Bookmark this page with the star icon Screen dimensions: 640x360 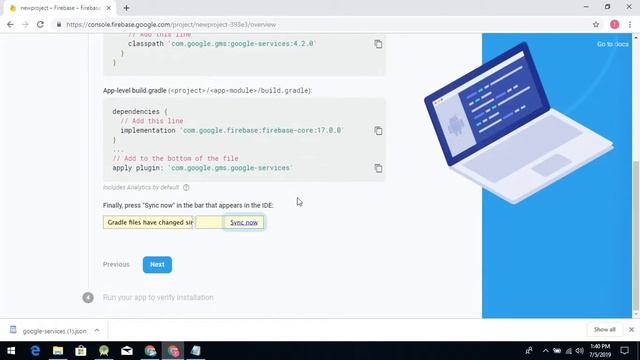point(596,24)
